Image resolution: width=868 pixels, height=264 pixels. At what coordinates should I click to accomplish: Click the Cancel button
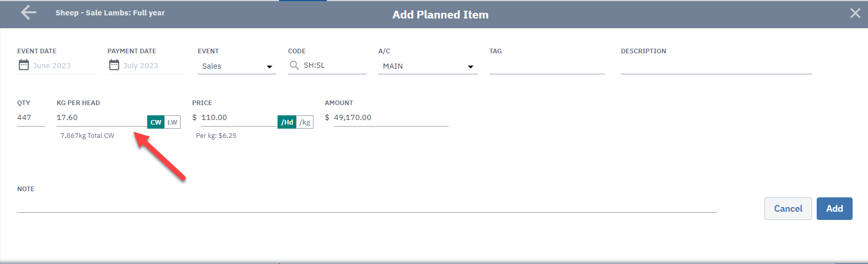[x=788, y=209]
